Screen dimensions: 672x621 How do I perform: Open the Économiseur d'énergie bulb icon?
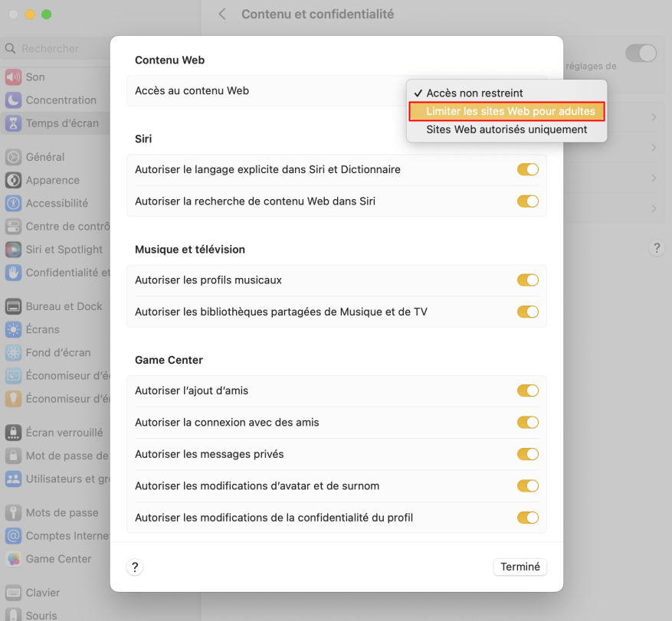[13, 399]
